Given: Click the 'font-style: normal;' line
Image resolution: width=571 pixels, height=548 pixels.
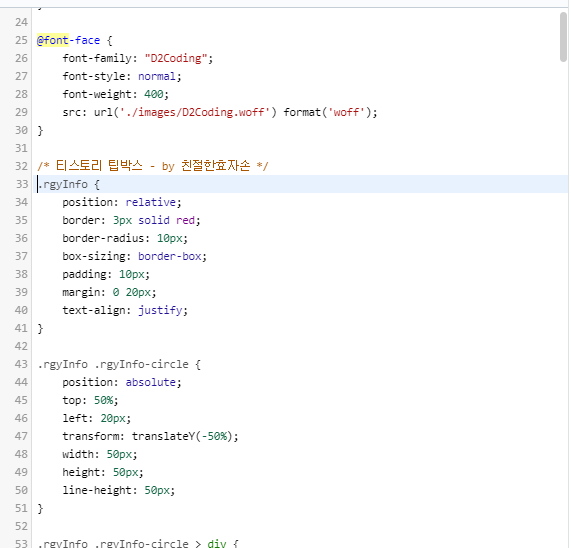Looking at the screenshot, I should (x=122, y=76).
